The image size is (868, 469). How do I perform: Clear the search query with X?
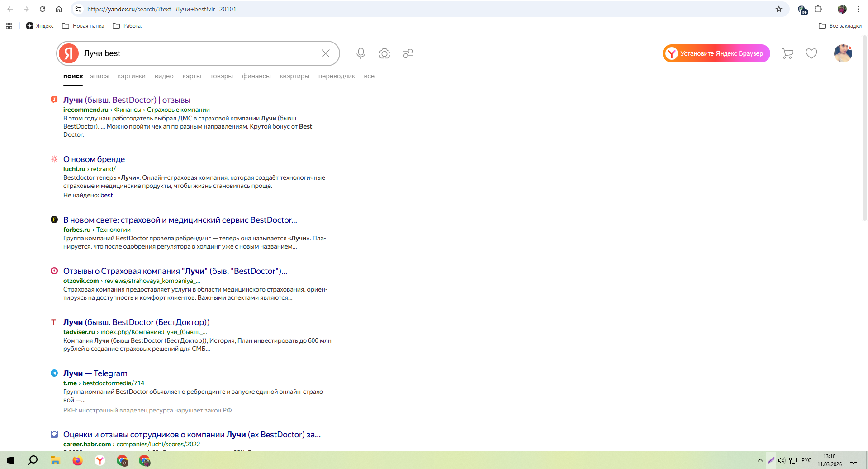tap(326, 53)
